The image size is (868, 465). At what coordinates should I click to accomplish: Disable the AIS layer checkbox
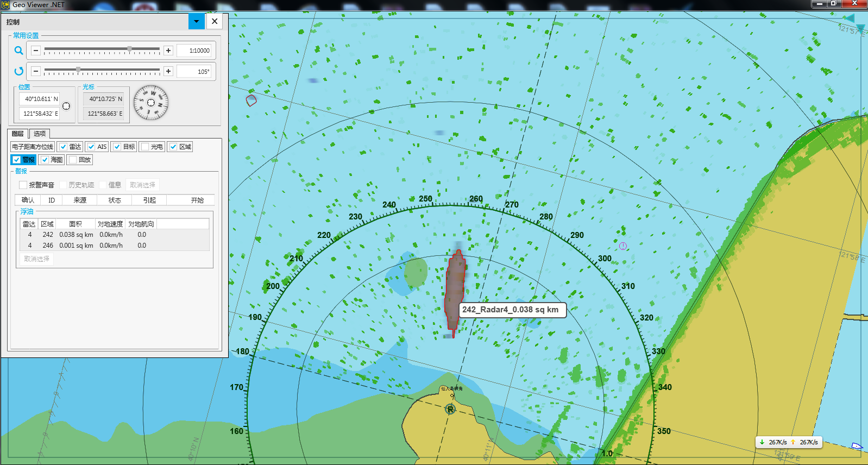tap(91, 147)
